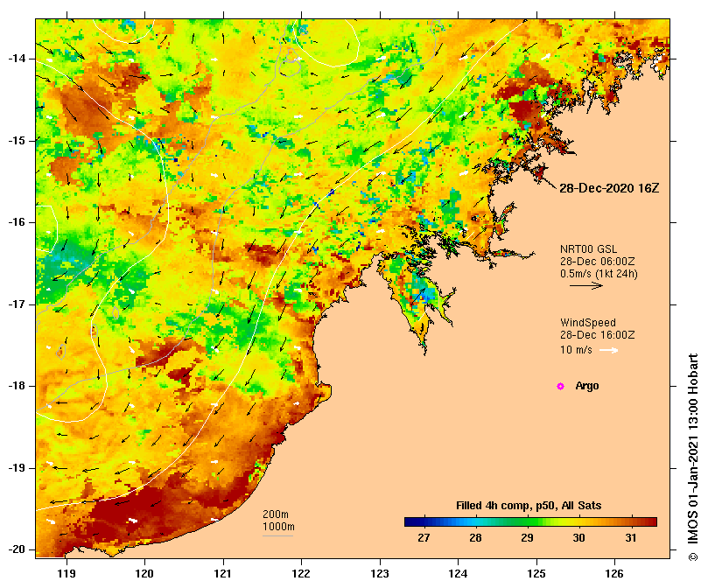Image resolution: width=708 pixels, height=588 pixels.
Task: Click the '-16' latitude axis label
Action: 17,222
